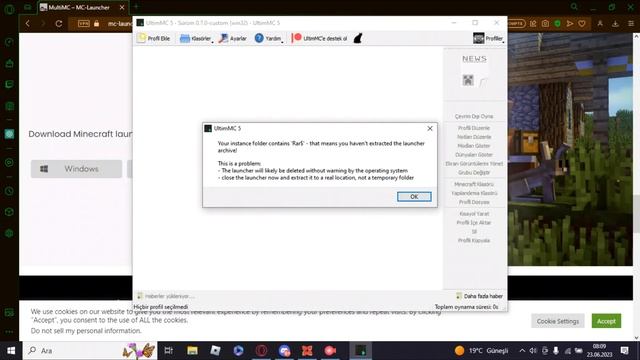Click Profili Düzenle in side panel

coord(474,128)
